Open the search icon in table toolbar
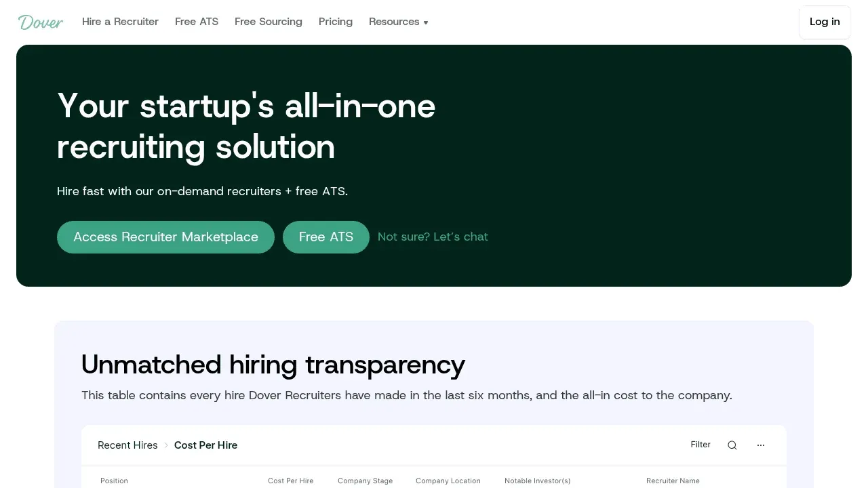 (x=732, y=445)
